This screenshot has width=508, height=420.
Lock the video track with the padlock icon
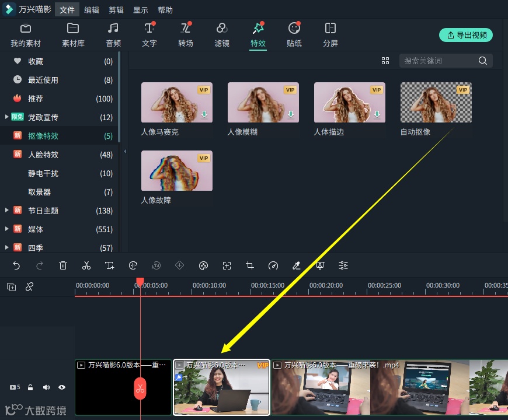30,387
